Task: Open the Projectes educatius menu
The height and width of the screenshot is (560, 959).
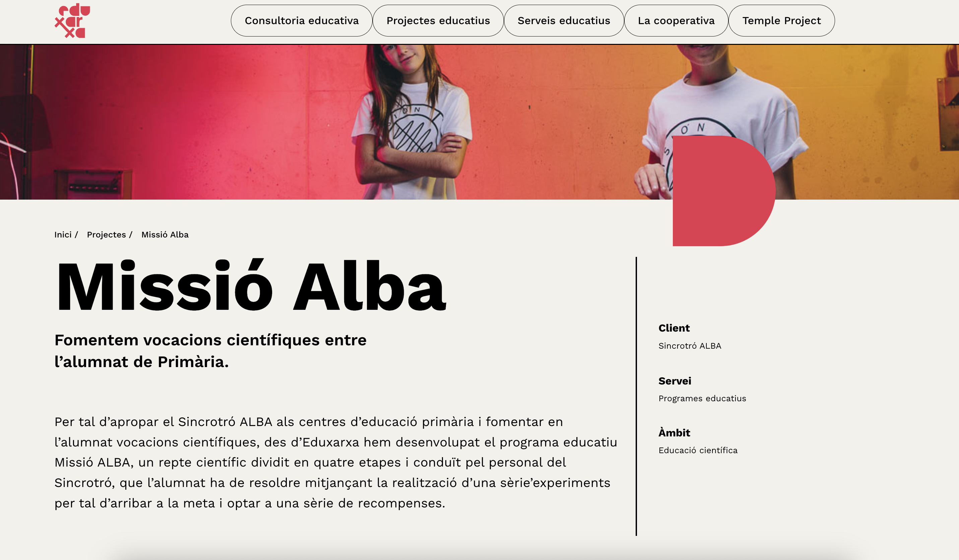Action: (x=438, y=20)
